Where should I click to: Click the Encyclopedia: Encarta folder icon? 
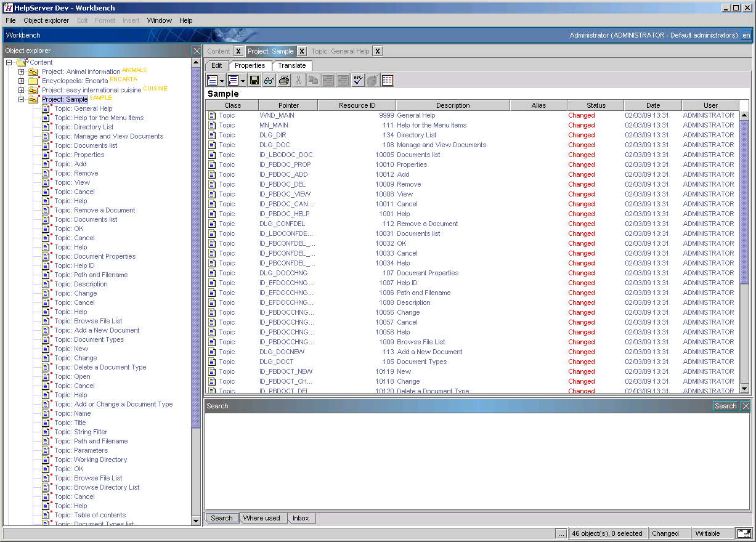click(33, 81)
